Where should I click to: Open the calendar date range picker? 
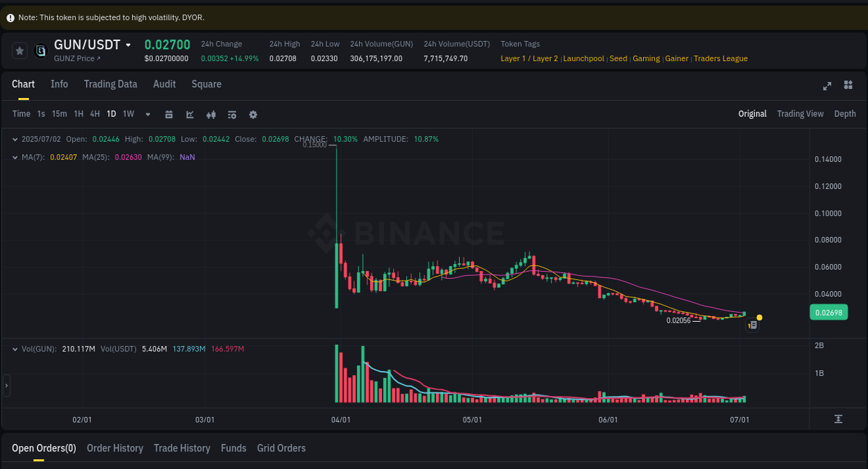coord(169,114)
